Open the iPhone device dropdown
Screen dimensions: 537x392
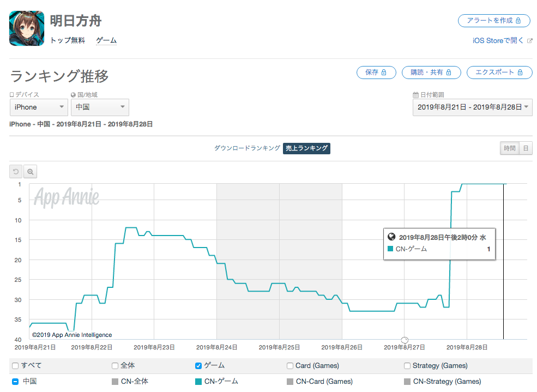click(x=39, y=107)
